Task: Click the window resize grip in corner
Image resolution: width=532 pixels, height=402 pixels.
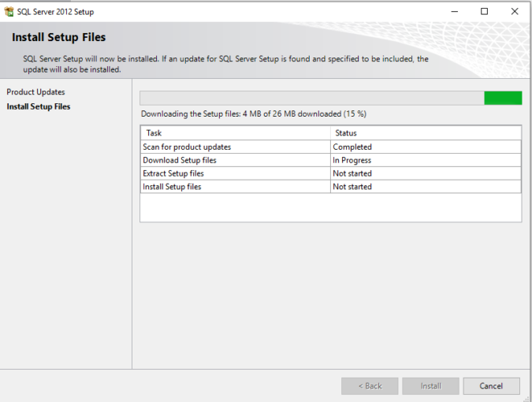Action: [x=527, y=399]
